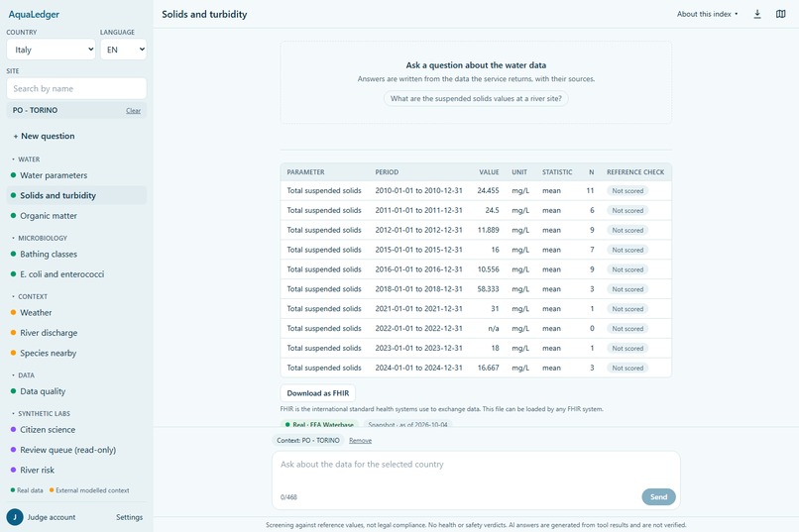Select period 2015-01-01 to 2015-12-31
The height and width of the screenshot is (532, 799).
[419, 250]
